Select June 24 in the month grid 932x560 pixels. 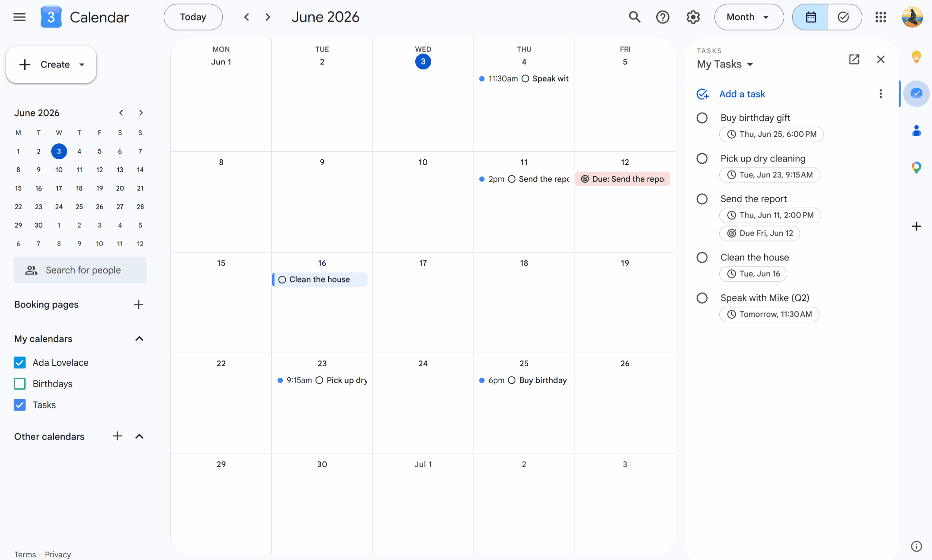pos(423,363)
